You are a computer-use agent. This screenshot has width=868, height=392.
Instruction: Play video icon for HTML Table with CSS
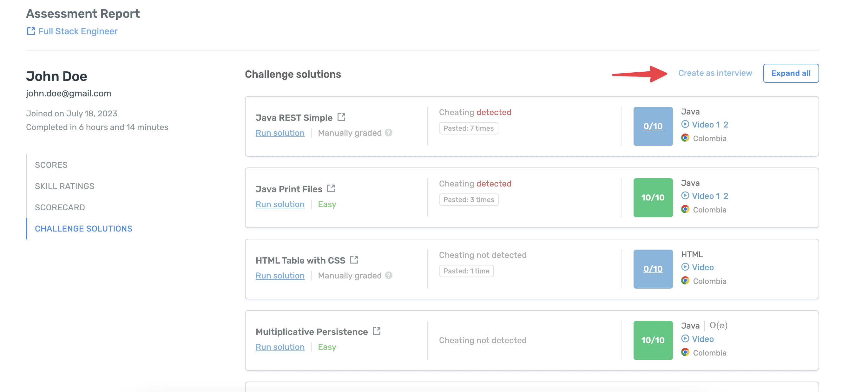tap(685, 267)
